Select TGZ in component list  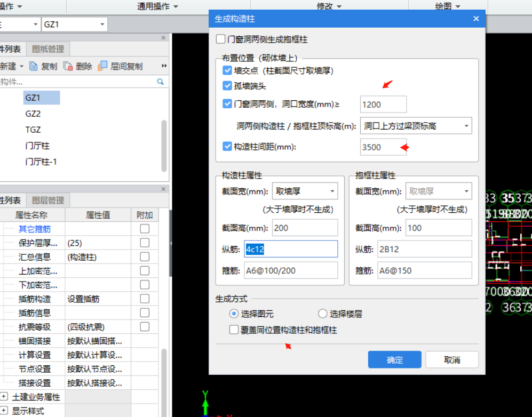pyautogui.click(x=33, y=130)
